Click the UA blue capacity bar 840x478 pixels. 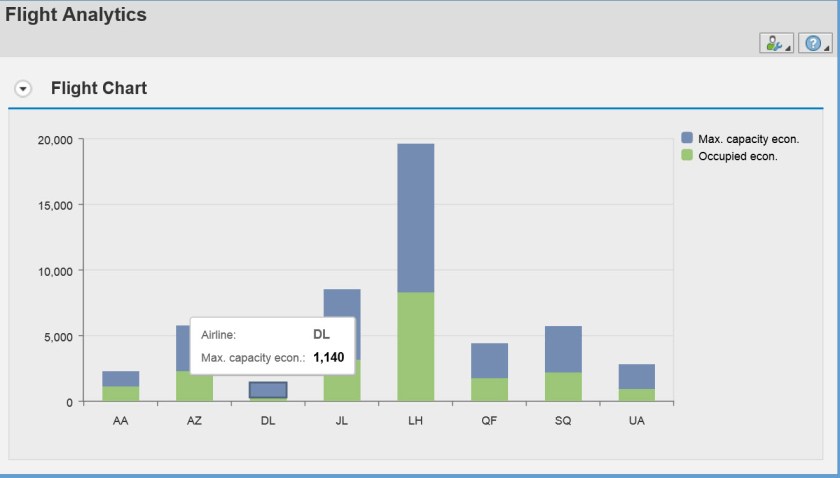pos(636,376)
